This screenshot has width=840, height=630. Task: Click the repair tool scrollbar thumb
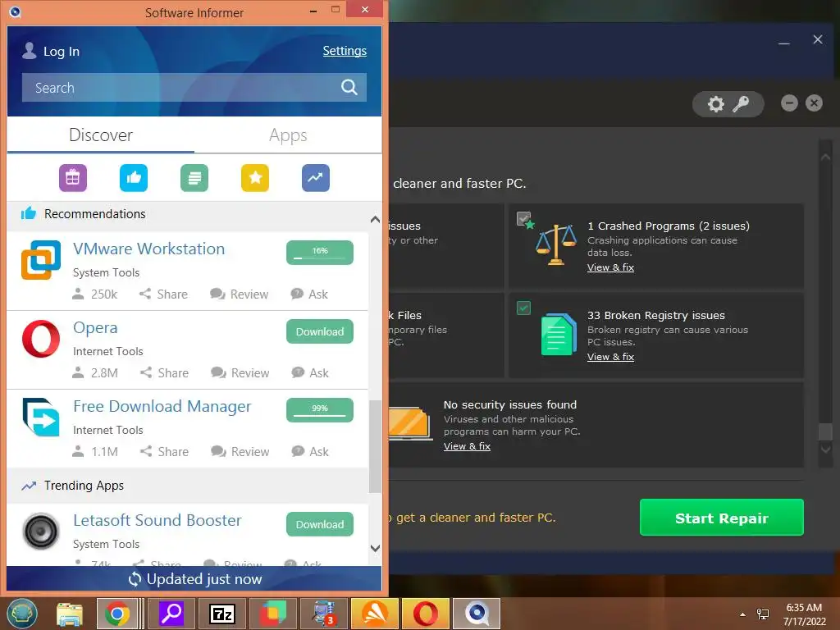pos(825,431)
